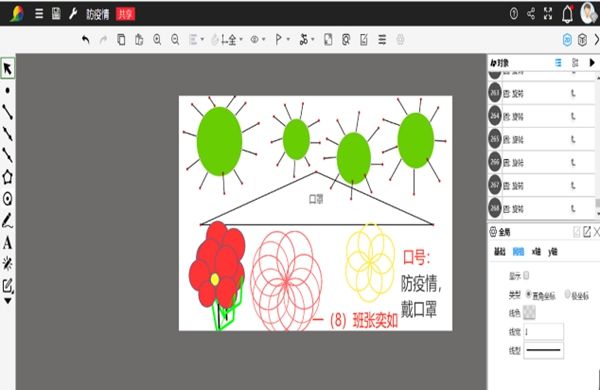This screenshot has width=600, height=390.
Task: Open the 线型 line style dropdown
Action: pos(543,350)
